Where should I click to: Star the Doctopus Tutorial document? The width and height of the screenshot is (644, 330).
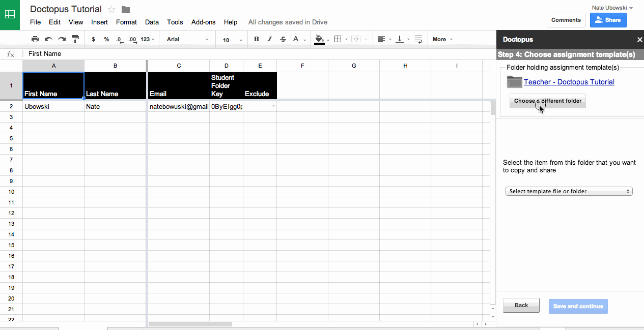click(111, 9)
